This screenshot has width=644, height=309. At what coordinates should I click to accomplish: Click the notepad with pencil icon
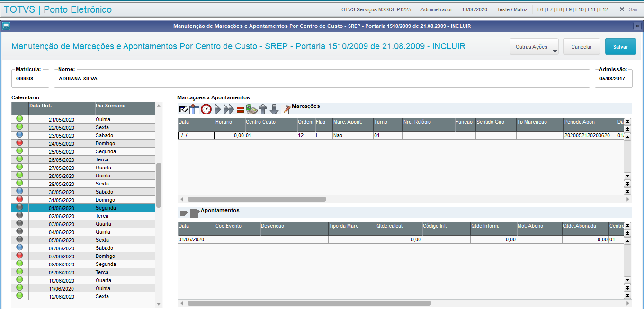tap(286, 109)
